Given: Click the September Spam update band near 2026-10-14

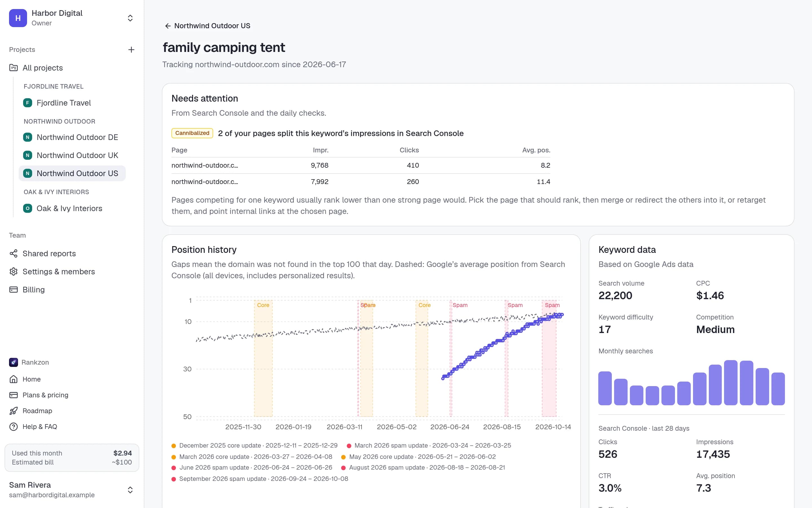Looking at the screenshot, I should tap(549, 358).
